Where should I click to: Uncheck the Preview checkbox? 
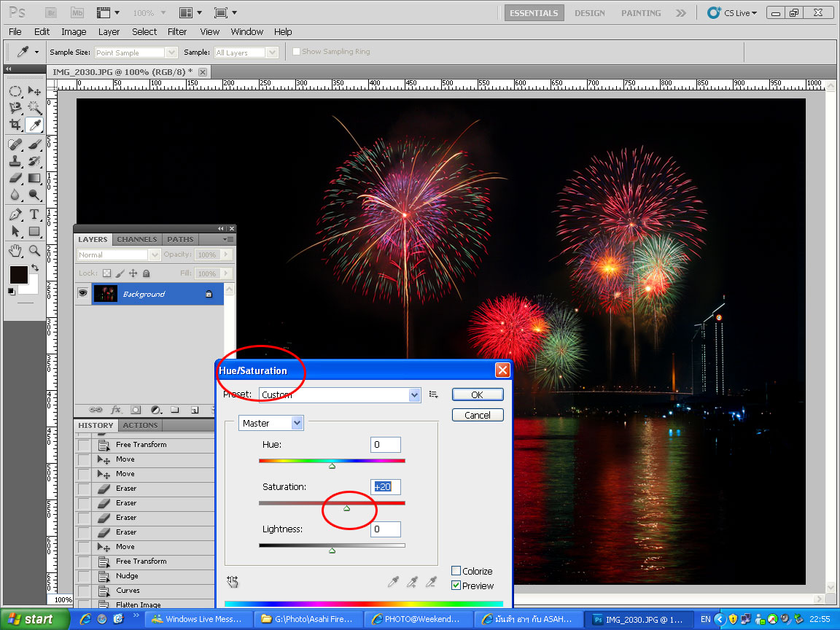[x=456, y=586]
